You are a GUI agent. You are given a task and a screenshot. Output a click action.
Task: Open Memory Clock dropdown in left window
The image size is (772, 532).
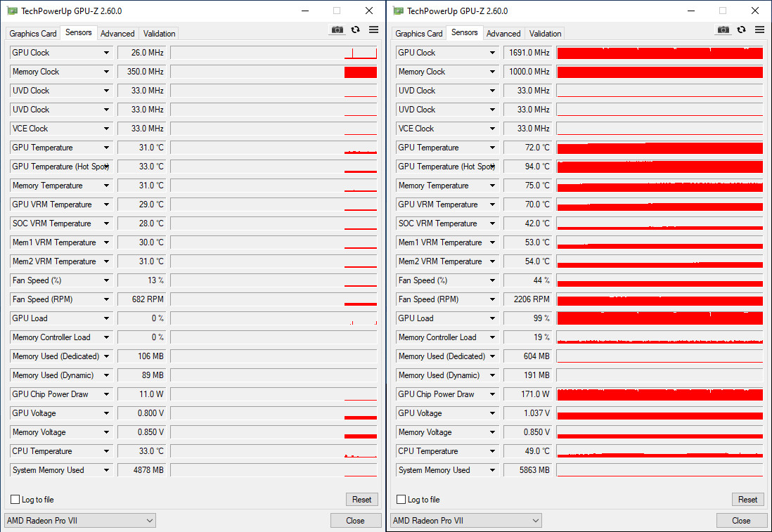click(106, 72)
